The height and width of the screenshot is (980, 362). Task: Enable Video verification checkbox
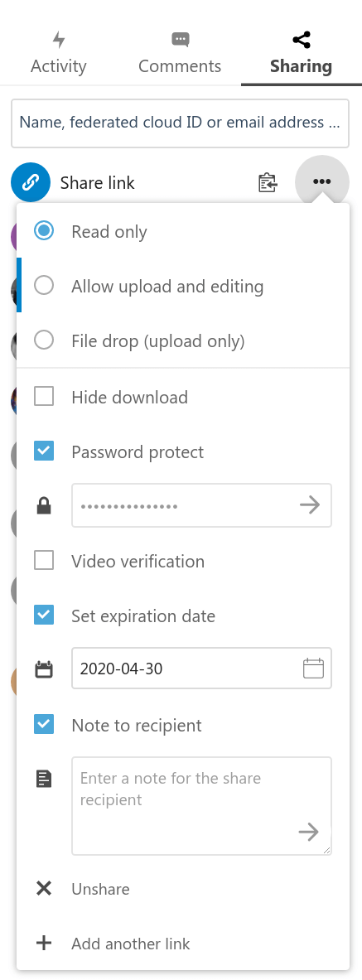point(44,561)
